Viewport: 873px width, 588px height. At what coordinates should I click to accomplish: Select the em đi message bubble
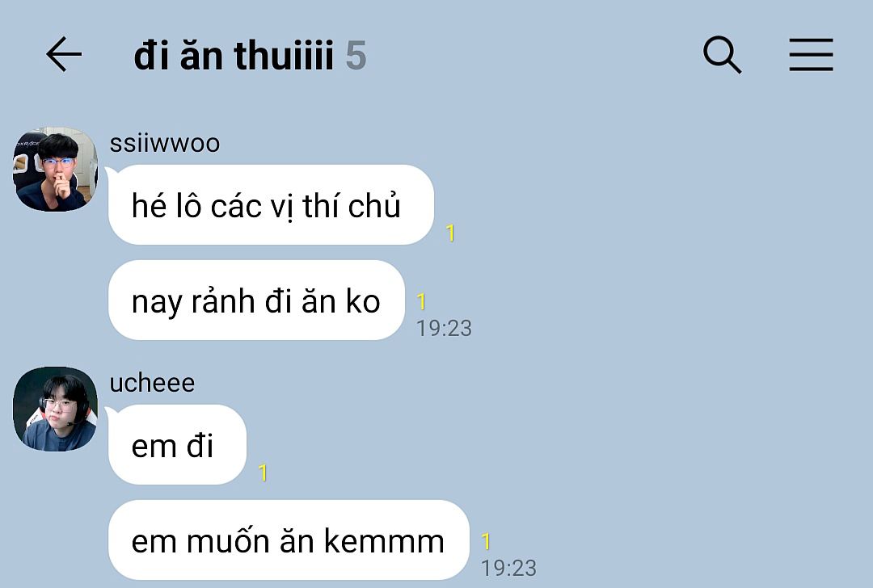coord(177,445)
